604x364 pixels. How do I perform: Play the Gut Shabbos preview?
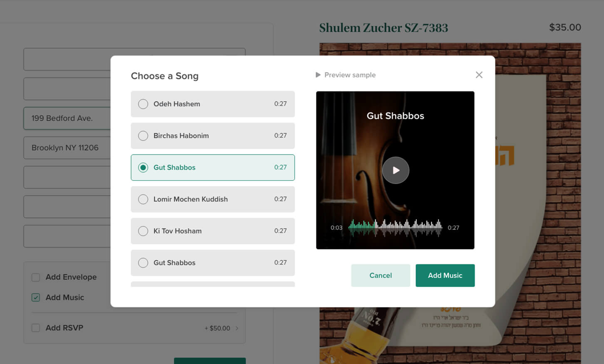[396, 170]
